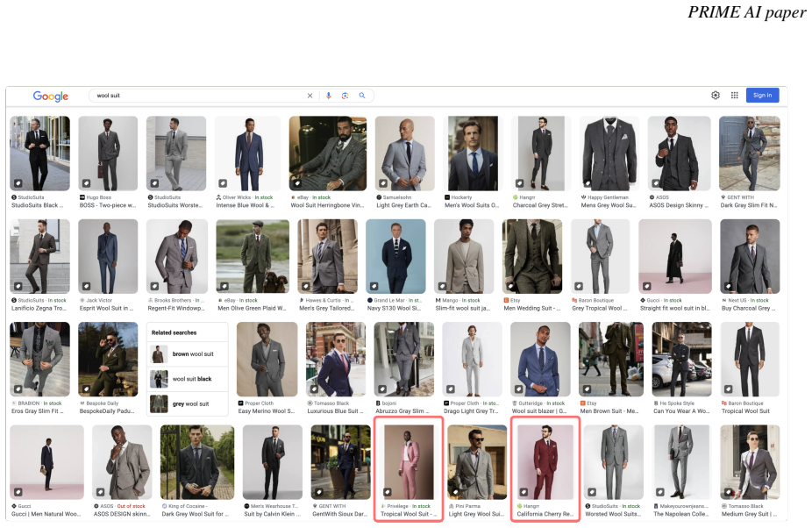
Task: Open GentWith Sioux dark suit image
Action: [341, 463]
